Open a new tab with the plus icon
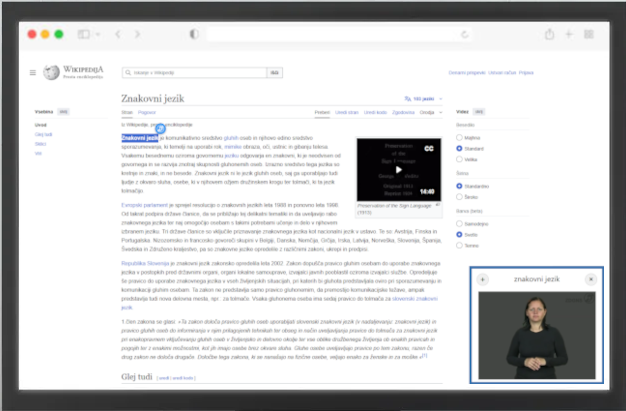626x411 pixels. pos(571,34)
